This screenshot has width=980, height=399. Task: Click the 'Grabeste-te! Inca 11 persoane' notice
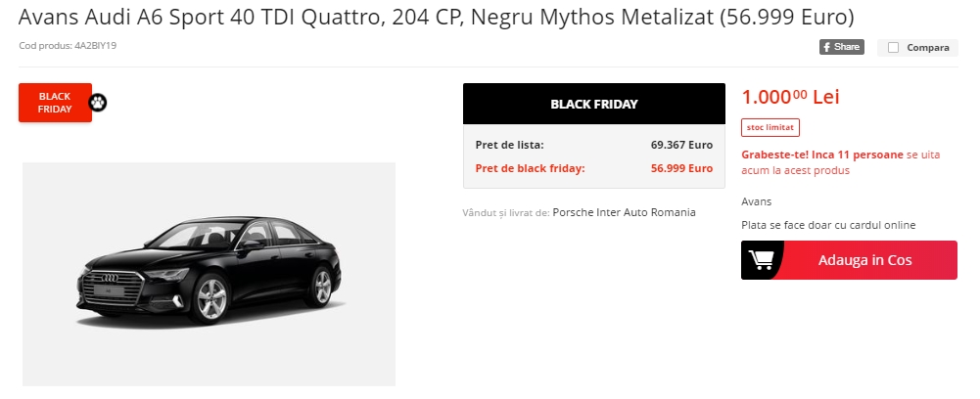pos(822,155)
